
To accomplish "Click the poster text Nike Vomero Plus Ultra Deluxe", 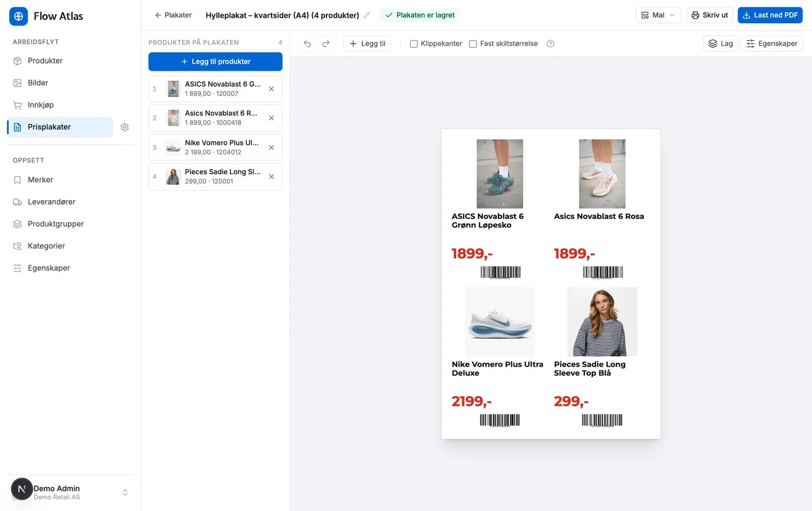I will 497,369.
